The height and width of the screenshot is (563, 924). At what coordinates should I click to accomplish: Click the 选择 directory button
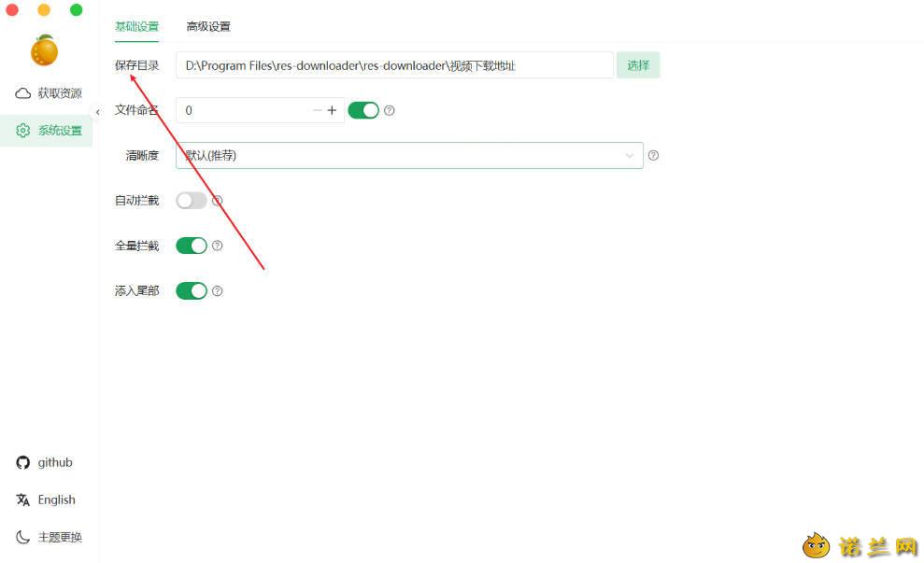pyautogui.click(x=638, y=65)
